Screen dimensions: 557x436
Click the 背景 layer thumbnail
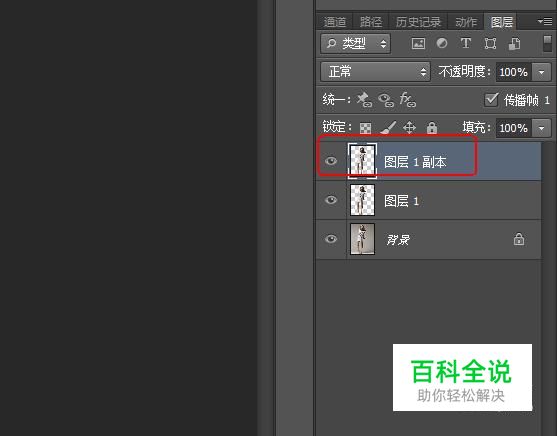[x=362, y=239]
